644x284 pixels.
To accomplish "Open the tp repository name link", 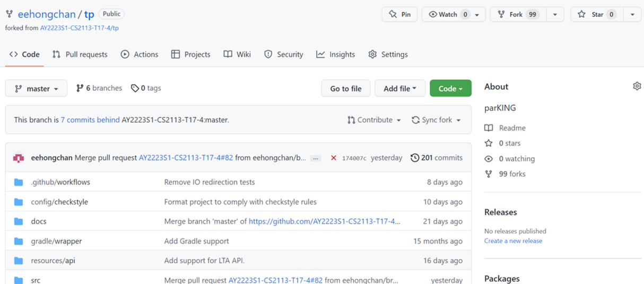I will click(89, 14).
